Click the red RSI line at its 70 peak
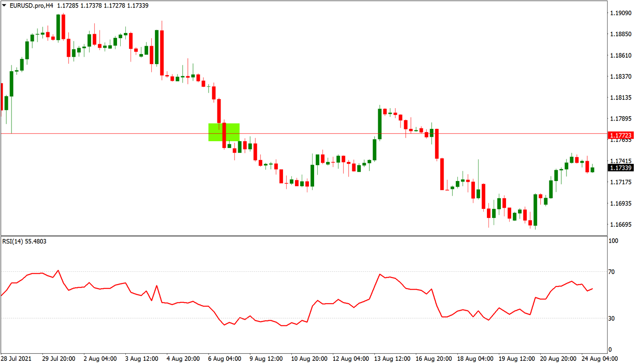This screenshot has width=637, height=364. pos(58,270)
